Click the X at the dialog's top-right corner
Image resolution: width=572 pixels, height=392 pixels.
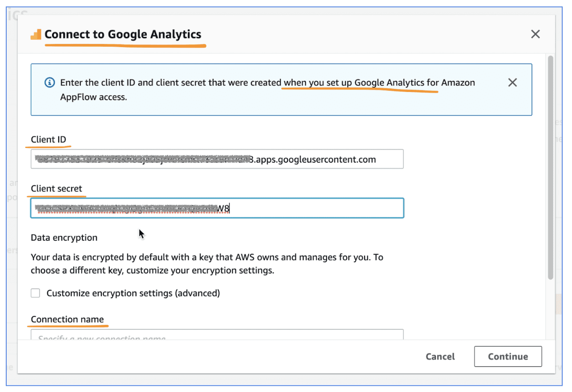click(535, 34)
